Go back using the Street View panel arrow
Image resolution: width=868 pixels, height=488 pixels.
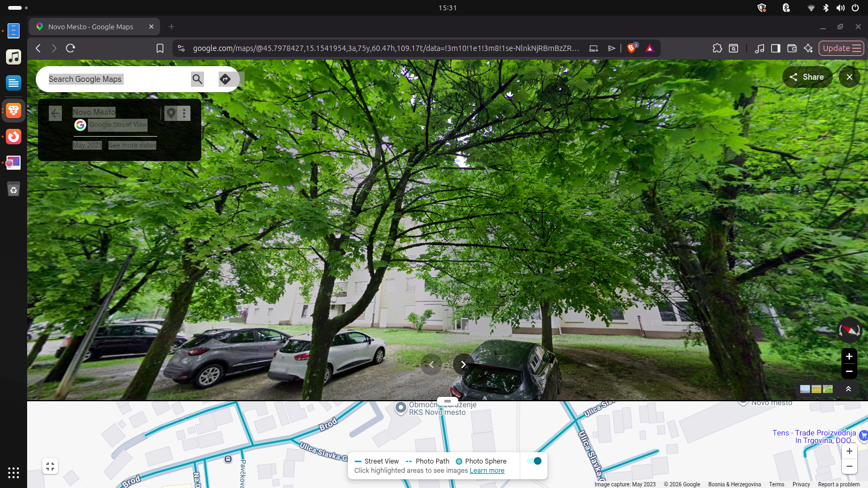55,113
